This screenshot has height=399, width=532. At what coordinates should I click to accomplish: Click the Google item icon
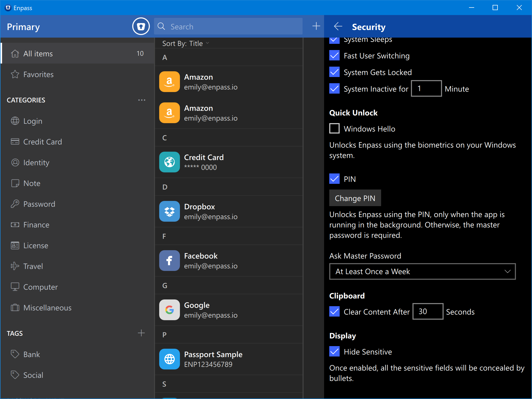(x=169, y=310)
